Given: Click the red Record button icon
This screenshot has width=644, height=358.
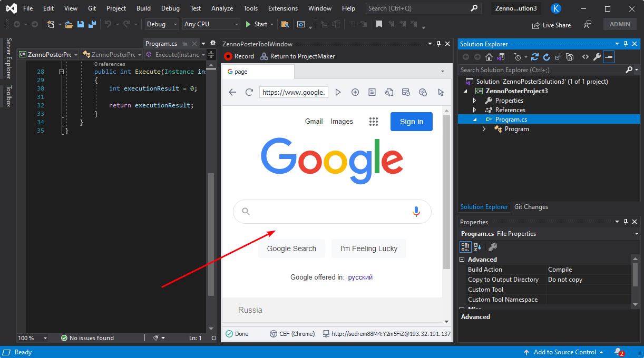Looking at the screenshot, I should tap(228, 56).
